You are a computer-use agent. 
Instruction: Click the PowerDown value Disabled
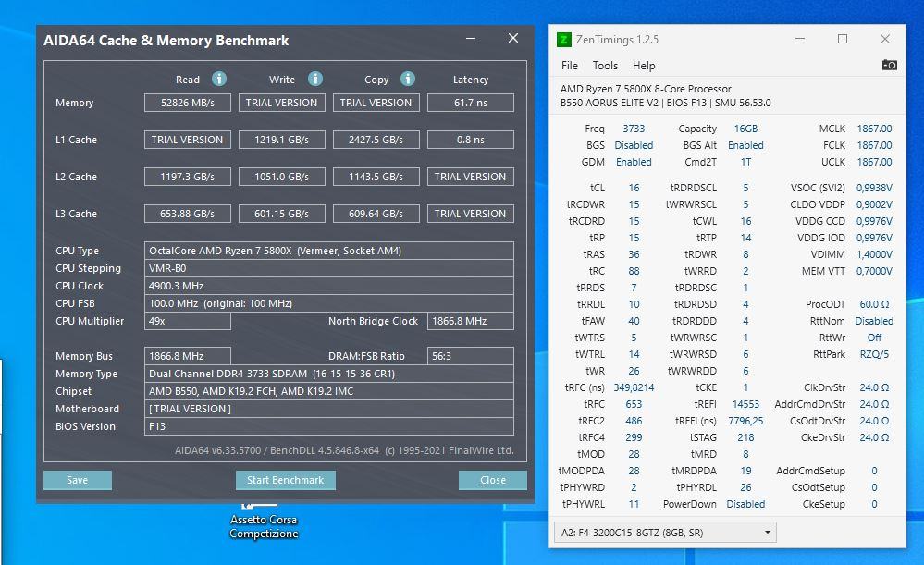point(745,504)
